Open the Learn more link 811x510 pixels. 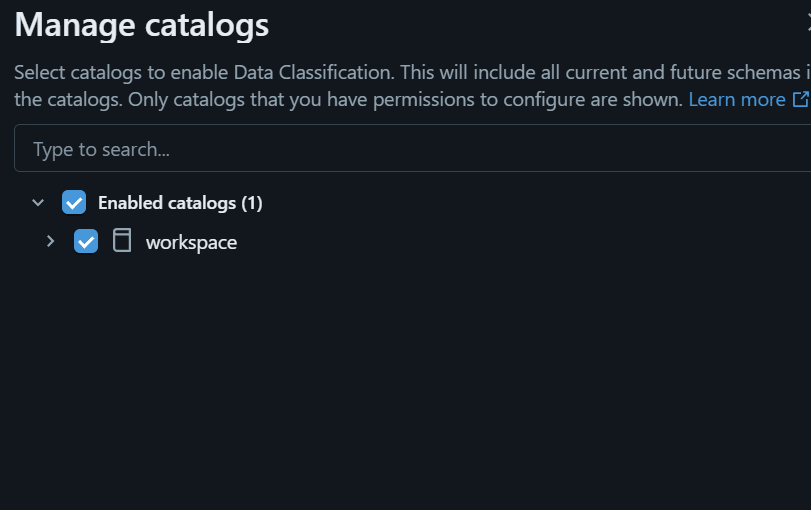pos(737,99)
